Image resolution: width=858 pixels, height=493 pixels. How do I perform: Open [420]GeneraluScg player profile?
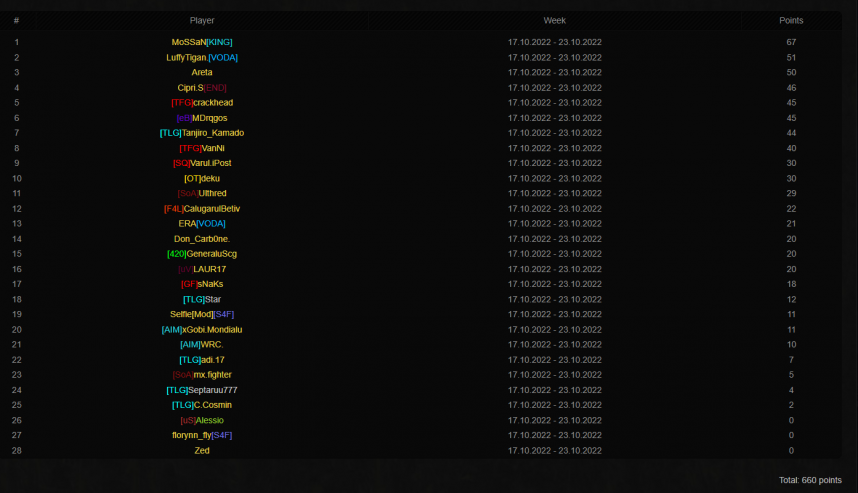(202, 254)
